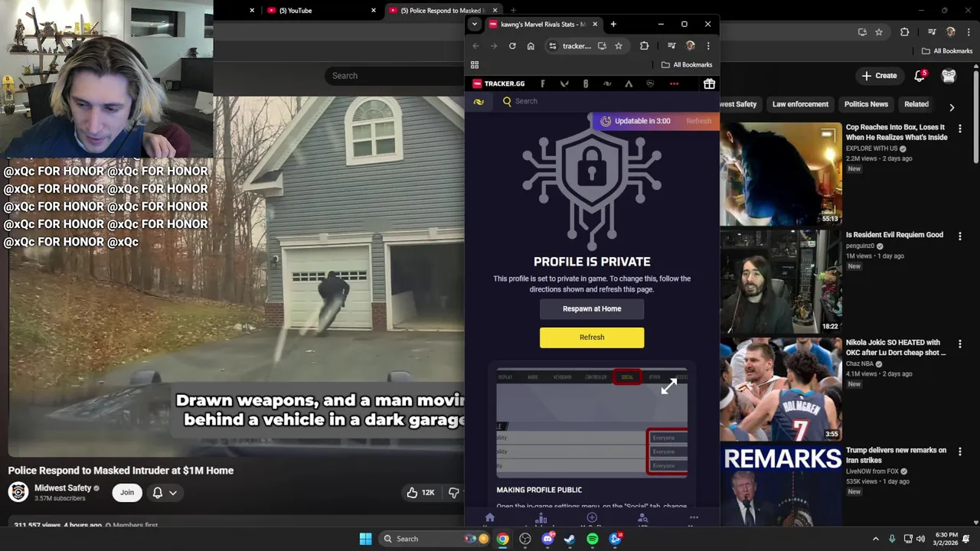This screenshot has height=551, width=980.
Task: Click the tracker.gg address bar URL
Action: (577, 46)
